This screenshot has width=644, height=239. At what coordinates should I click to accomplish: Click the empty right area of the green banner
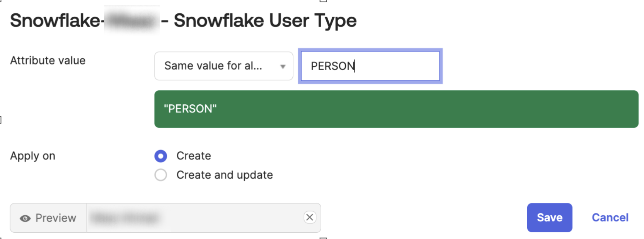tap(481, 109)
